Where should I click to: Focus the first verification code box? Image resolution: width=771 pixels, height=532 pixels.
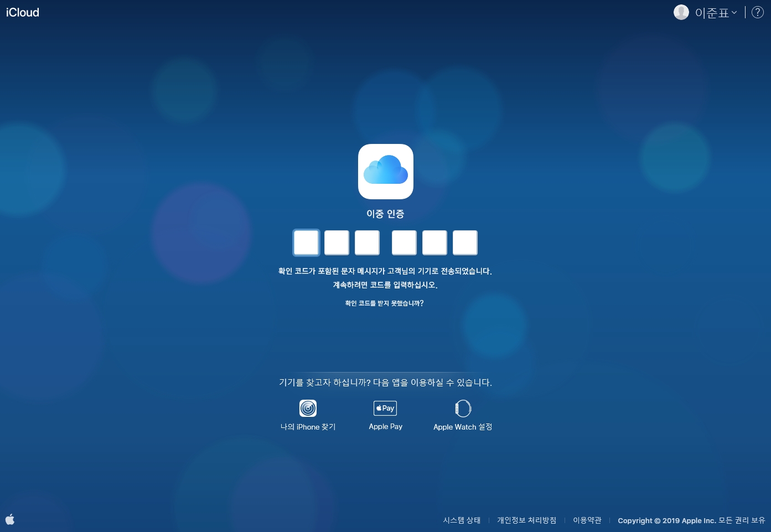click(306, 242)
